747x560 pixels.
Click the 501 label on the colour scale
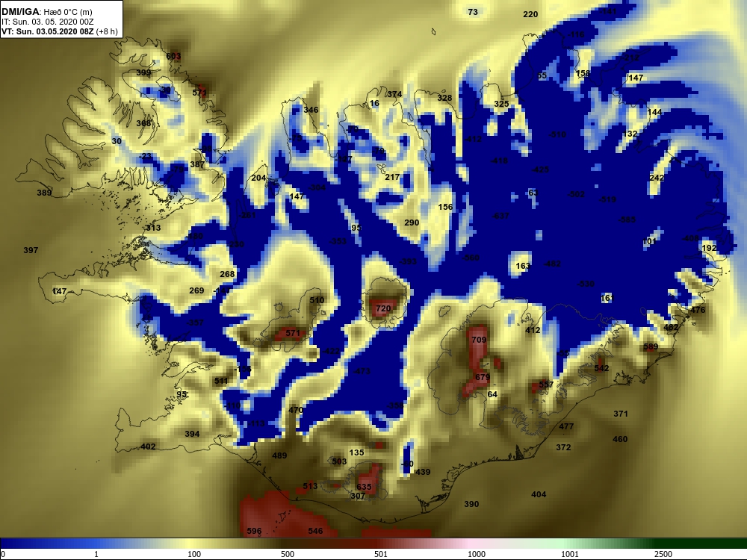tap(381, 554)
